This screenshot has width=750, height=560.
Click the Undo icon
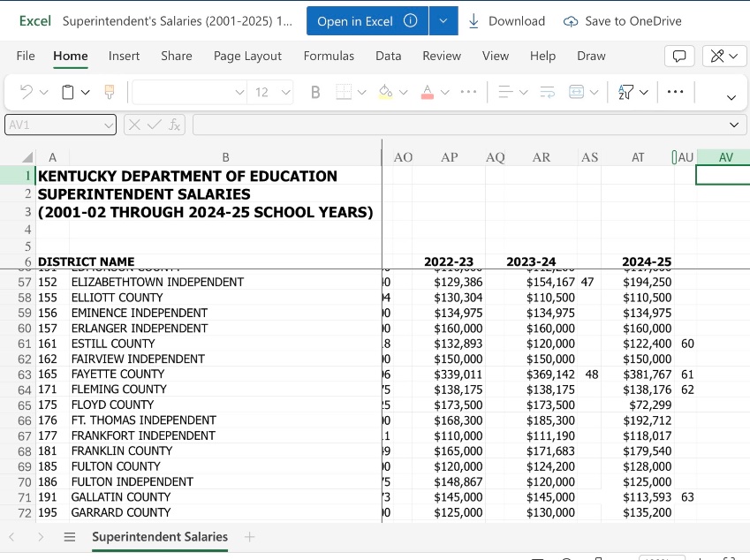point(27,92)
